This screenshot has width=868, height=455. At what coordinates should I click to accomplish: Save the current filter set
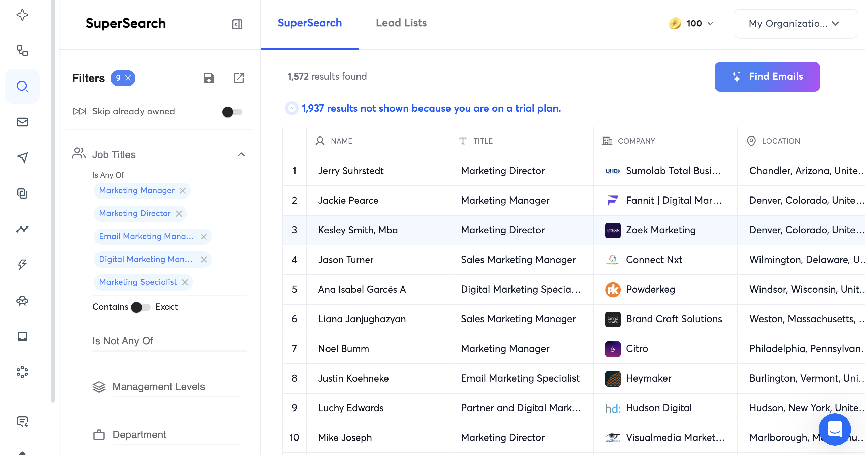(209, 78)
